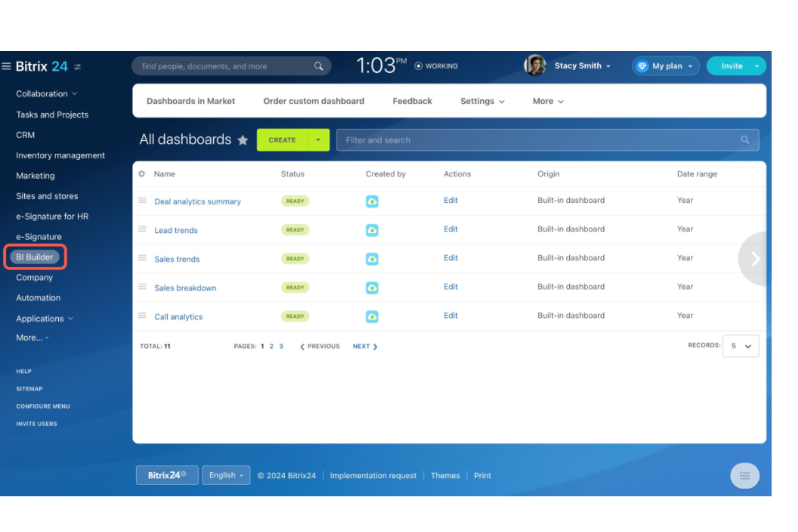Click creator avatar icon for Sales breakdown
The width and height of the screenshot is (798, 532).
pyautogui.click(x=372, y=288)
